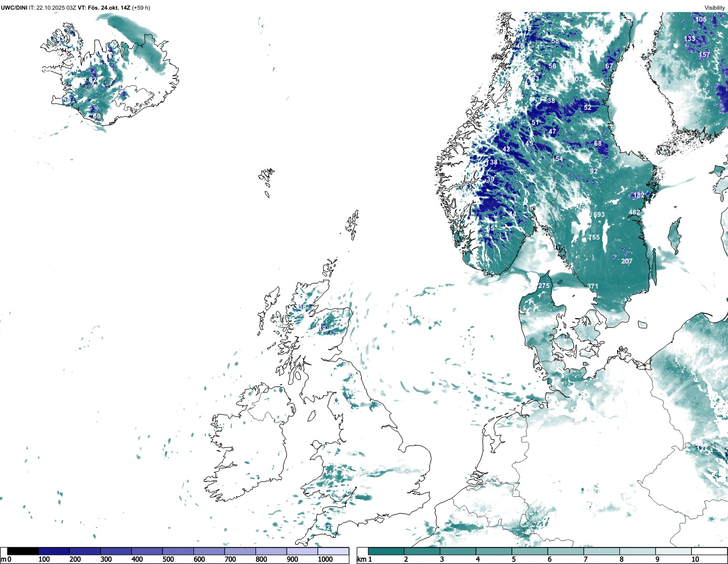Click the "Fös. 24.okt. 14Z" valid time text
Image resolution: width=728 pixels, height=564 pixels.
(x=108, y=7)
